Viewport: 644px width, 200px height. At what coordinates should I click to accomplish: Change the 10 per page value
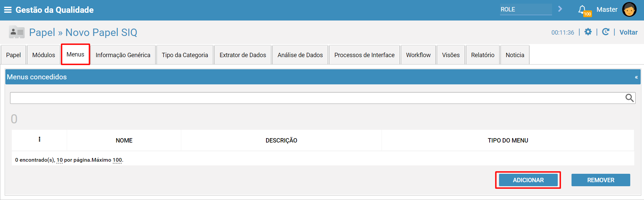(60, 160)
